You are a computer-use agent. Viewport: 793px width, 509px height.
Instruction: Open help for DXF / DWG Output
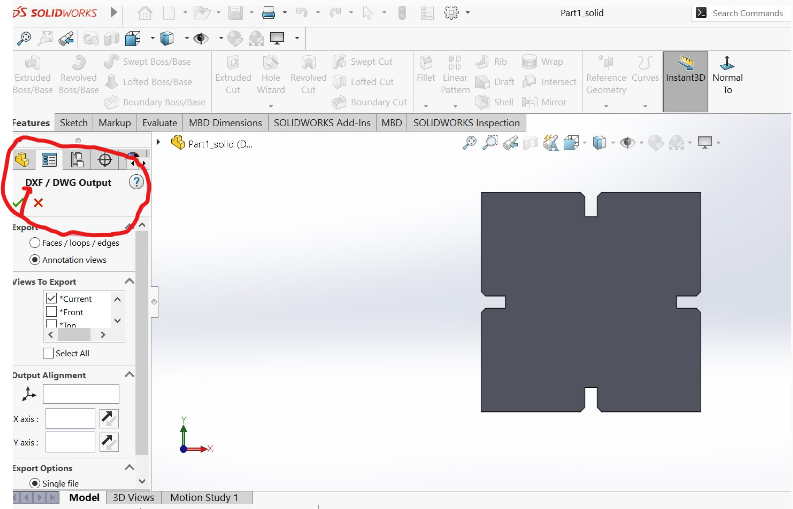point(136,182)
